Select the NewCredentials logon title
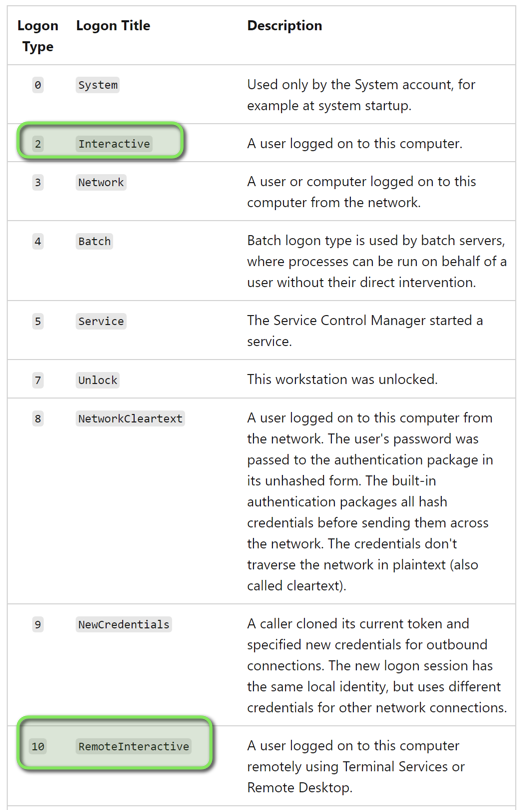 coord(123,624)
